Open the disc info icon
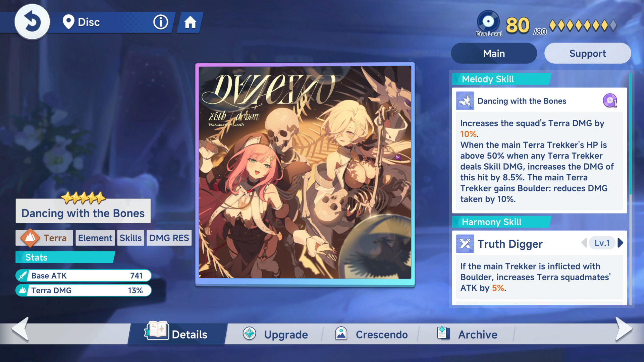644x362 pixels. click(x=161, y=22)
